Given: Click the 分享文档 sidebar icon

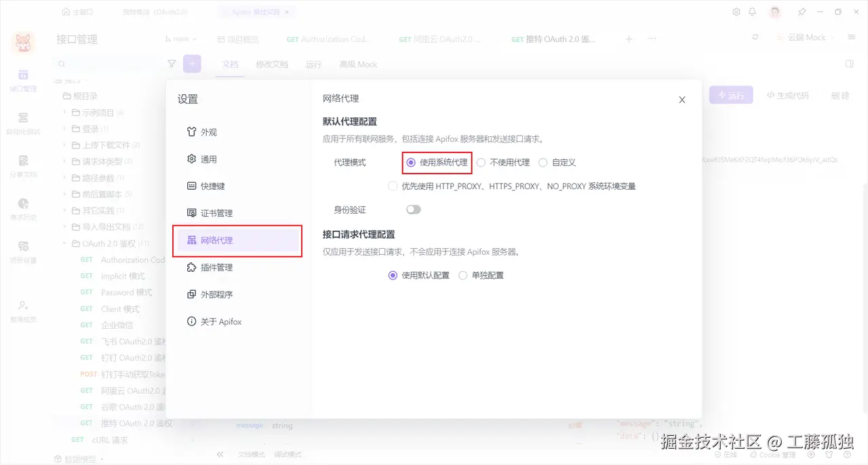Looking at the screenshot, I should (x=24, y=165).
